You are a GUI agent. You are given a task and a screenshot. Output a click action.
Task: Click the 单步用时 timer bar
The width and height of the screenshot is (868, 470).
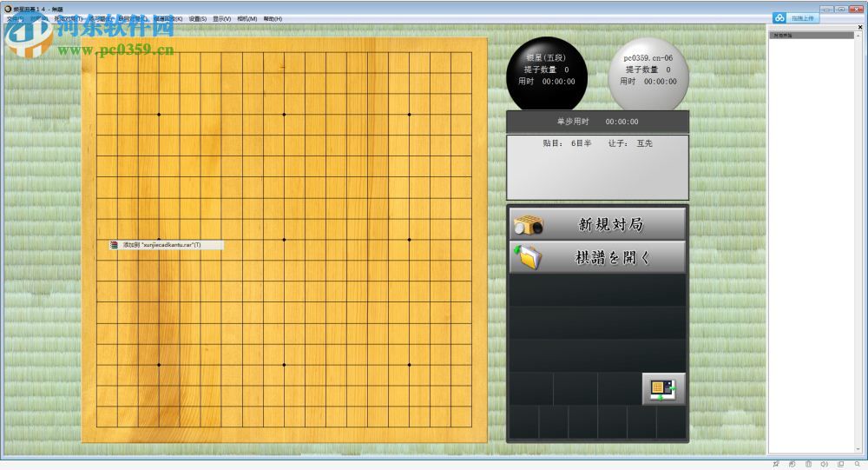tap(597, 122)
